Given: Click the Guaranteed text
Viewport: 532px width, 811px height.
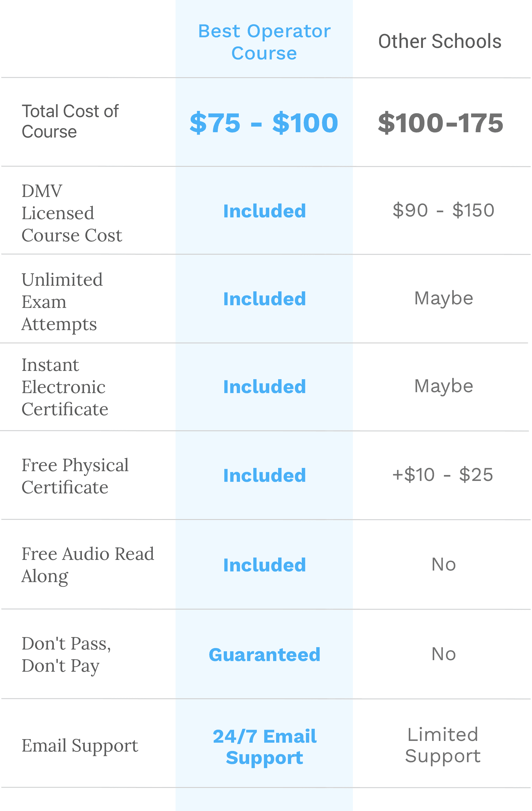Looking at the screenshot, I should tap(264, 655).
